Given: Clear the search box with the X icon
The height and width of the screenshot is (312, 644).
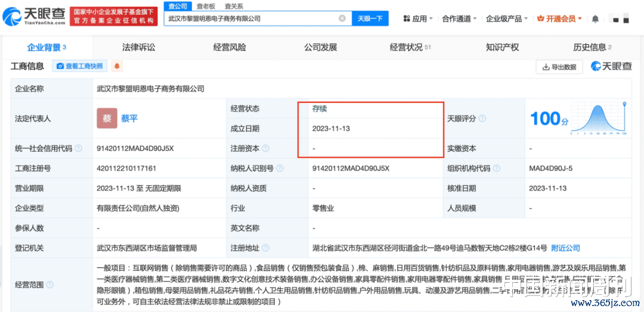Looking at the screenshot, I should 342,18.
